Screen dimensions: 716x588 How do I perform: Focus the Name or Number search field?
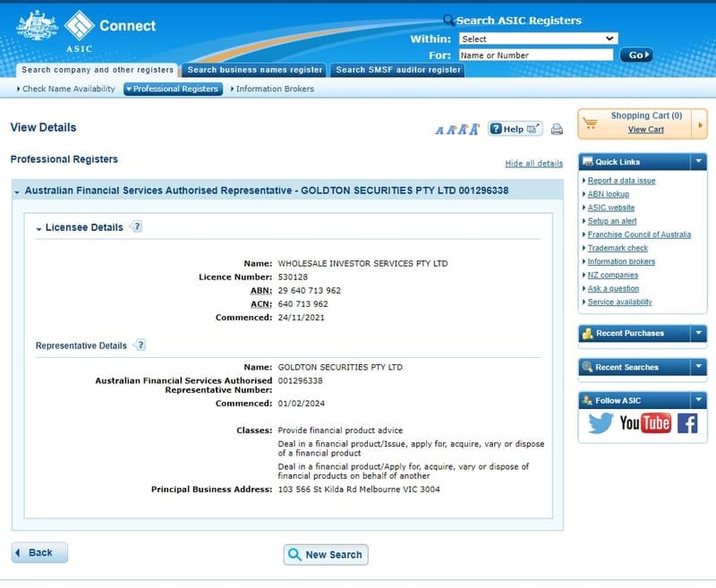[x=536, y=55]
